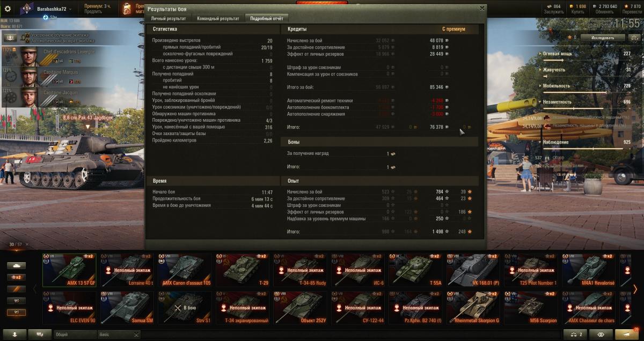Select the ELC EVEN 90 tank
The image size is (644, 341).
coord(69,308)
